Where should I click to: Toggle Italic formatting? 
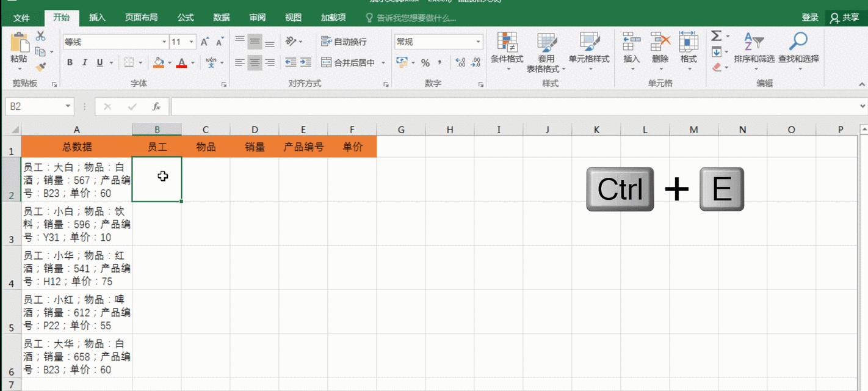84,62
